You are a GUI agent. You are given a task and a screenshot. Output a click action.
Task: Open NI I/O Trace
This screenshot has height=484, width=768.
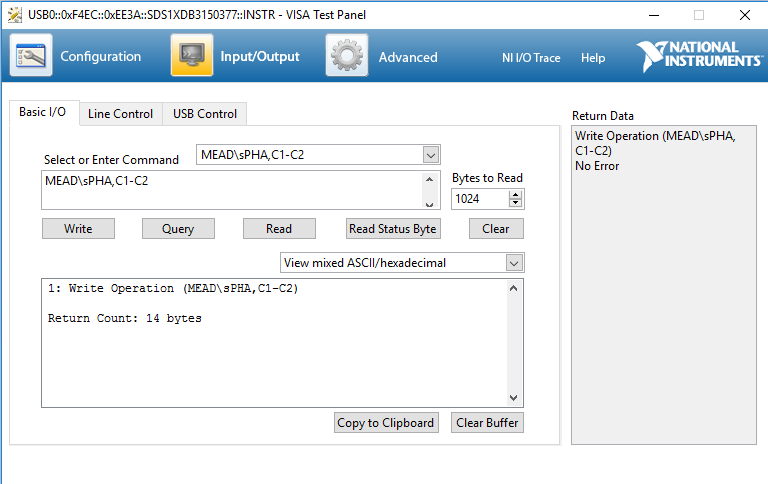click(531, 58)
